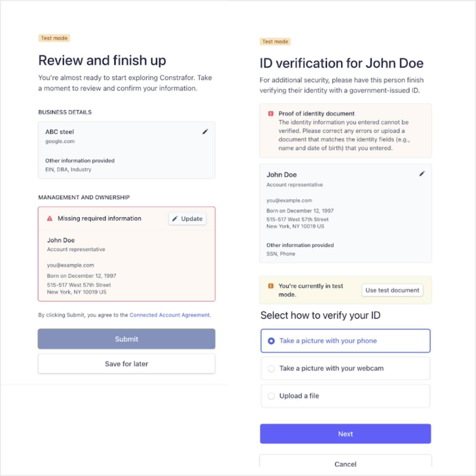Click Test mode badge above Review heading

click(54, 38)
